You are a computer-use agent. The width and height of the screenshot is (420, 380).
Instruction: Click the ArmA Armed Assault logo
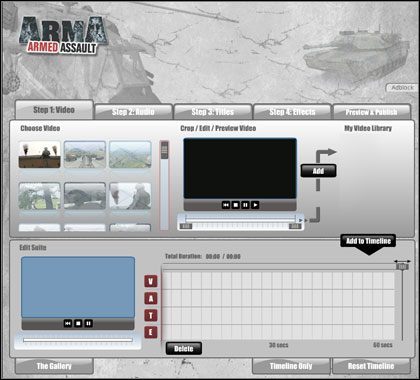coord(63,35)
